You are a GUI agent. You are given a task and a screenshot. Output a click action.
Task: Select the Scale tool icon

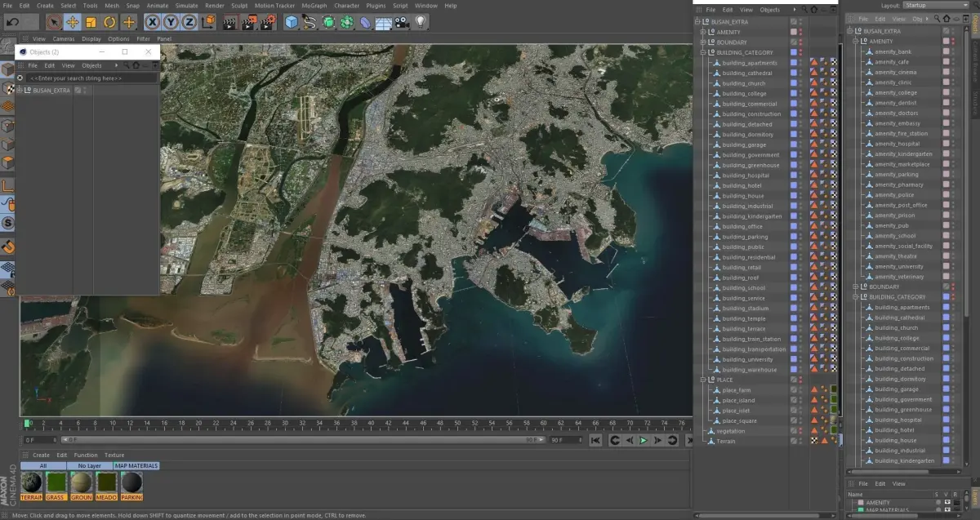click(x=91, y=22)
